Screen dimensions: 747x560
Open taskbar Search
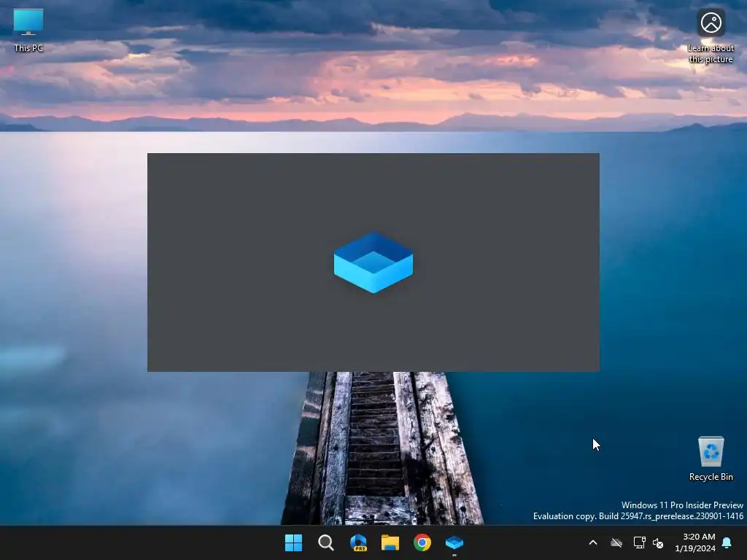tap(326, 542)
